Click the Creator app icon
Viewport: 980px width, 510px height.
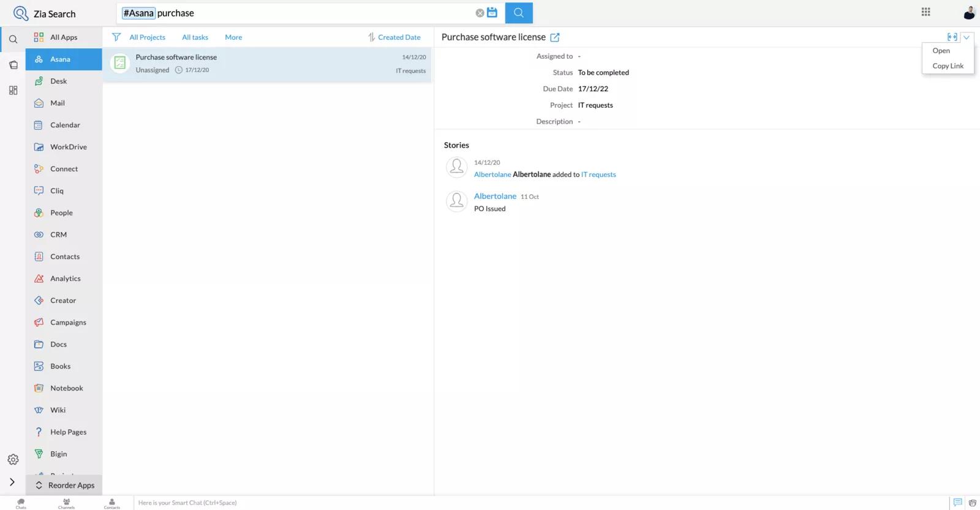click(x=39, y=301)
